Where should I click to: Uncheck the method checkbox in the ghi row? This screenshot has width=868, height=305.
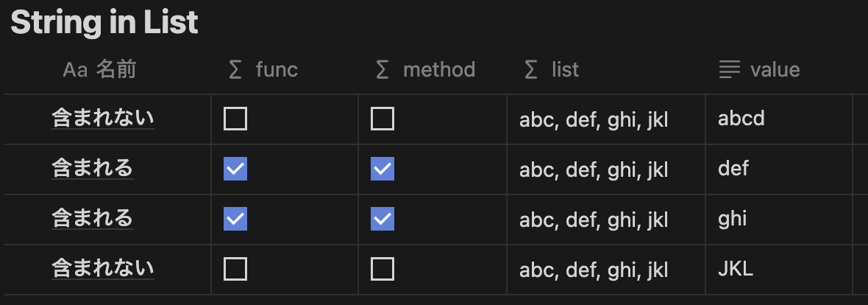click(383, 219)
